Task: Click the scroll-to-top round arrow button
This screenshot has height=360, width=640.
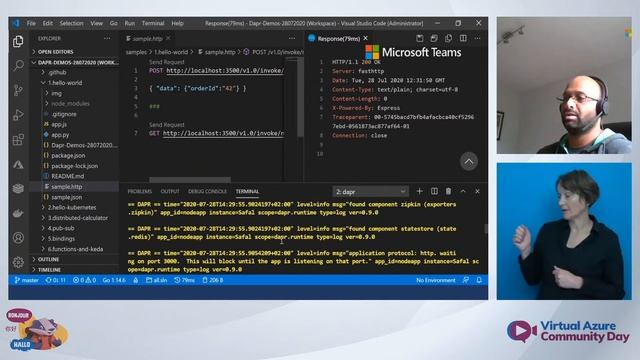Action: coord(469,161)
